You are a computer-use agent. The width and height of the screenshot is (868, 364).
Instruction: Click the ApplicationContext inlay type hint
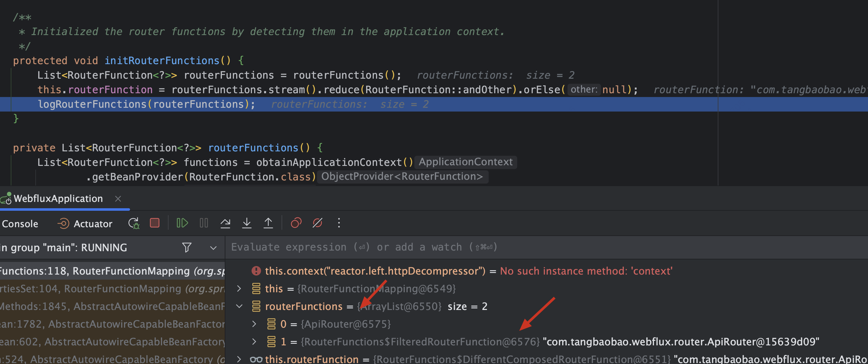click(x=465, y=162)
